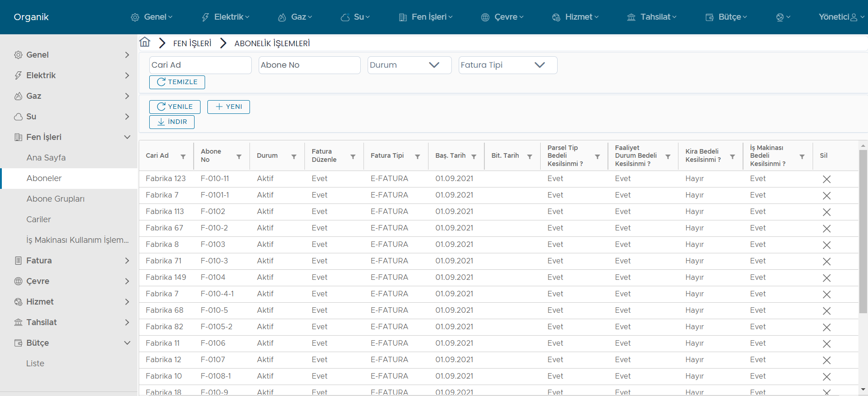Click filter icon on Abone No column
This screenshot has height=396, width=868.
click(x=239, y=156)
